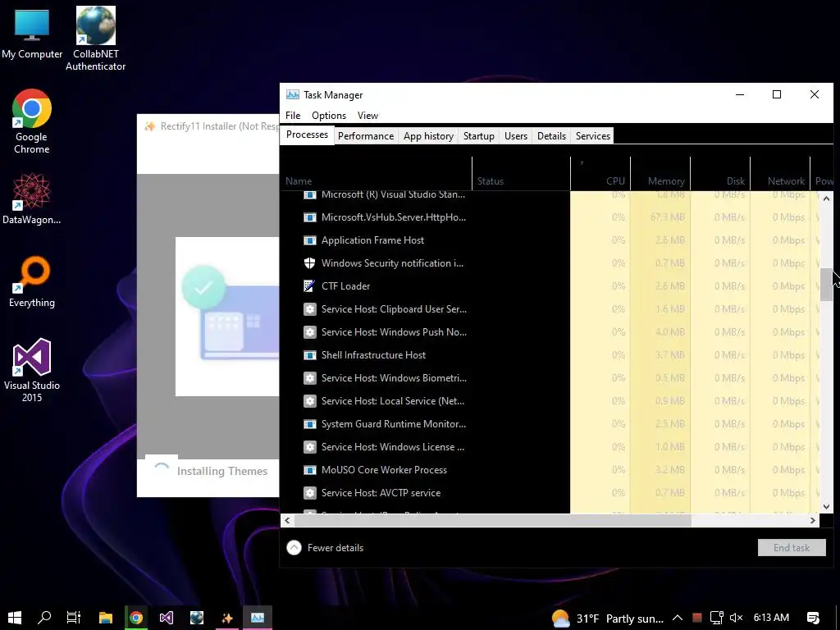Click the scroll up arrow of process list
This screenshot has height=630, width=840.
[826, 199]
